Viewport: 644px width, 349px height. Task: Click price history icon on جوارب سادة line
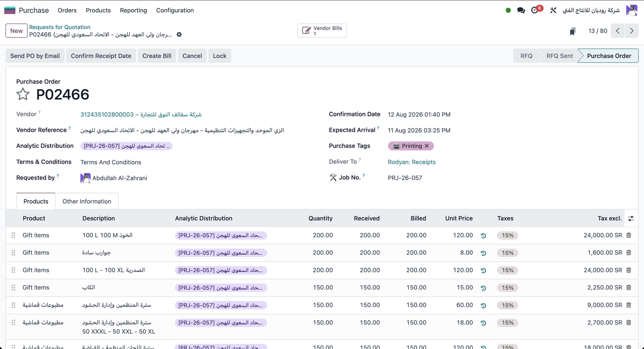click(x=483, y=253)
